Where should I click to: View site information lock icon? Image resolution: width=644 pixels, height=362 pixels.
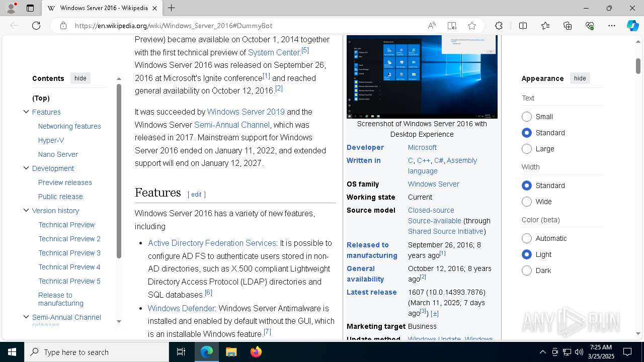(63, 26)
